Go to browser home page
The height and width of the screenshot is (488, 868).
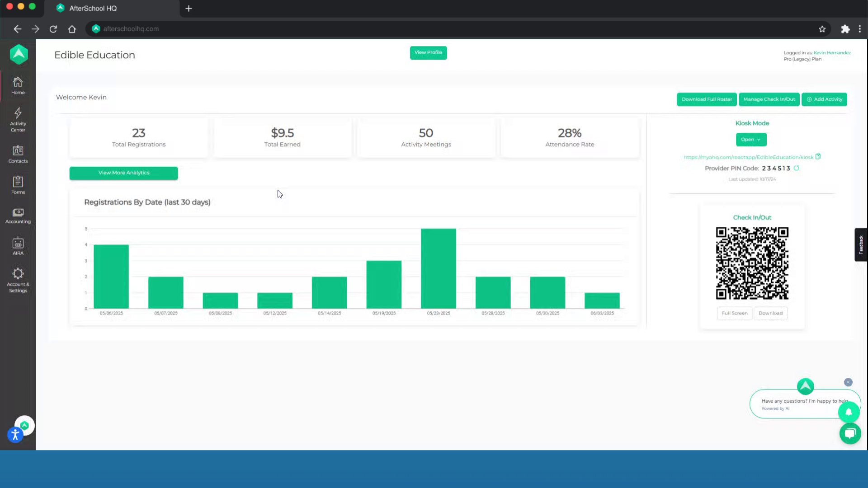click(72, 29)
